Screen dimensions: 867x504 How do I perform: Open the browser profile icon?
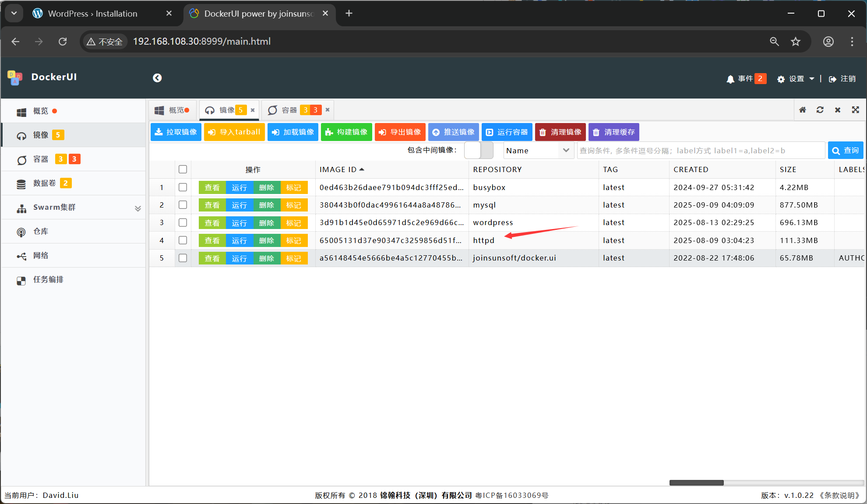[x=828, y=42]
